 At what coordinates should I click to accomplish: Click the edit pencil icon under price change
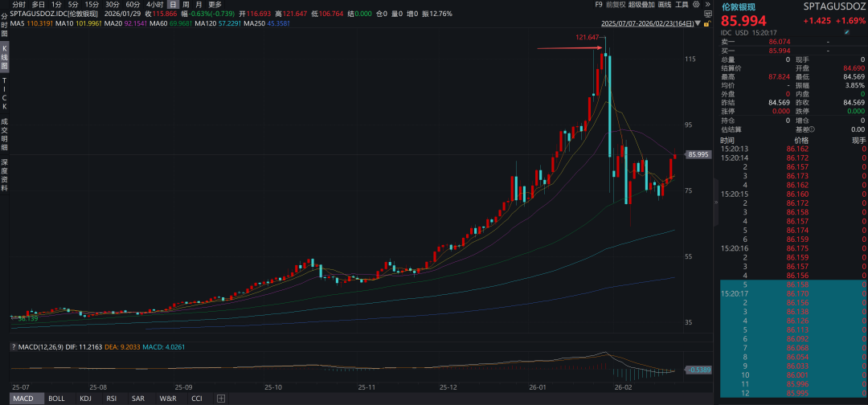pos(845,32)
